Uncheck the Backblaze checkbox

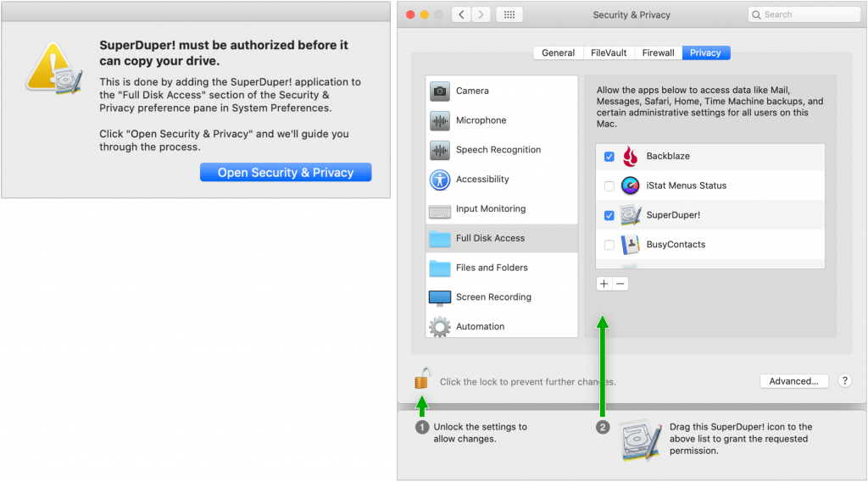[x=609, y=157]
